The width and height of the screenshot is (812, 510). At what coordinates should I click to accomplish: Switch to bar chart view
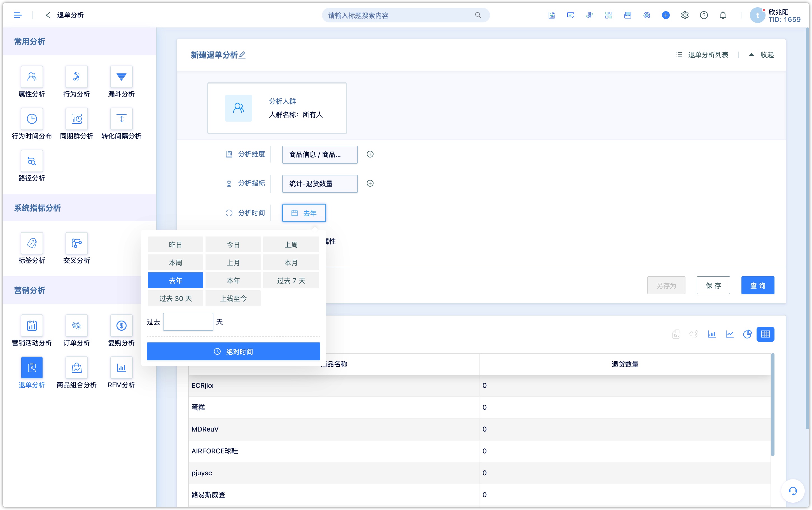click(x=711, y=334)
